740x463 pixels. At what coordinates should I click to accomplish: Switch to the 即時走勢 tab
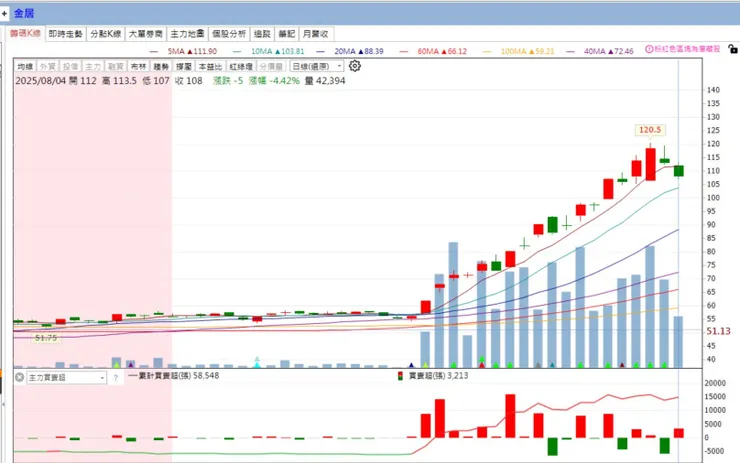(x=66, y=34)
